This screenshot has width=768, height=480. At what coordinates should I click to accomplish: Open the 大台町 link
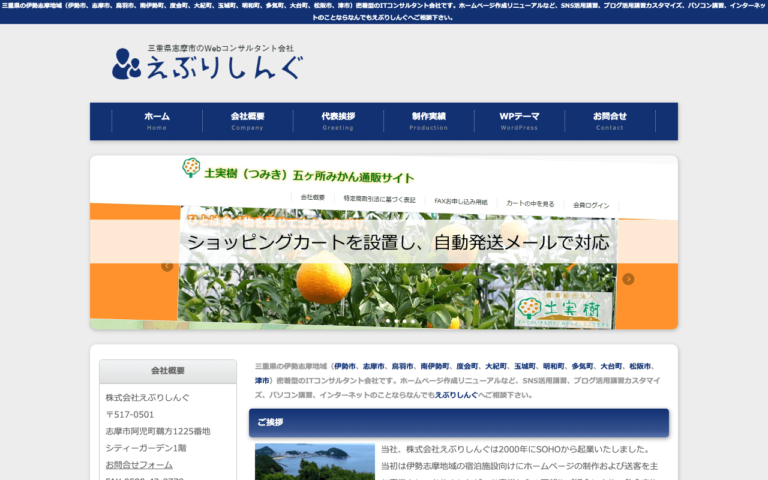pos(611,366)
